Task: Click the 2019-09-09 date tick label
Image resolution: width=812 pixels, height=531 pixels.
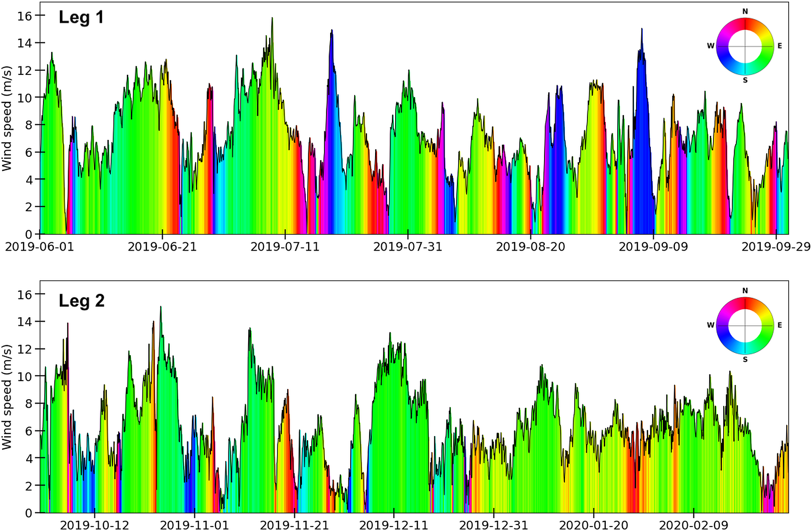Action: pos(653,247)
